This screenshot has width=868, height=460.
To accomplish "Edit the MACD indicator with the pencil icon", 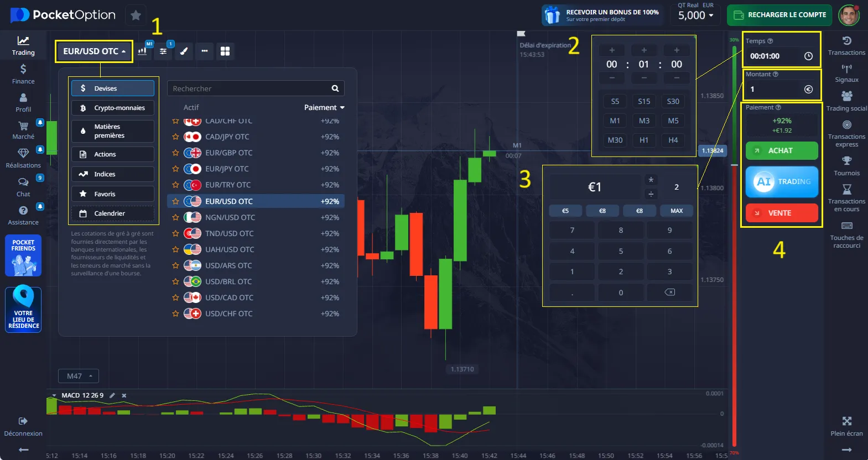I will click(x=112, y=395).
